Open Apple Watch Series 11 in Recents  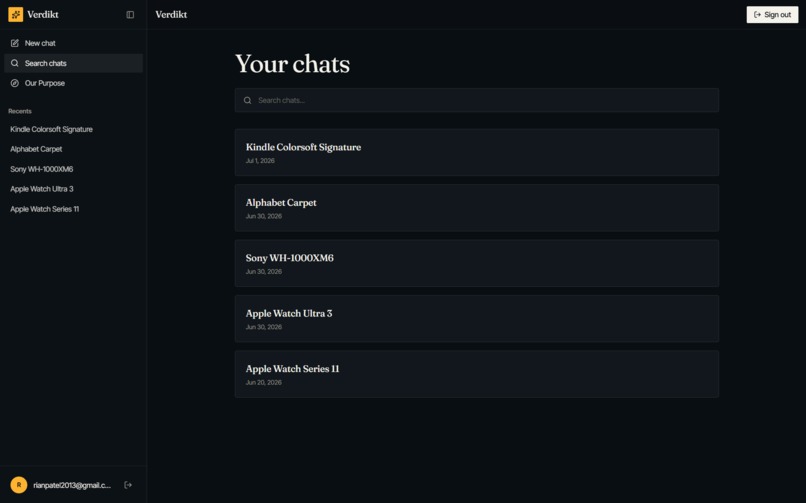pyautogui.click(x=74, y=209)
